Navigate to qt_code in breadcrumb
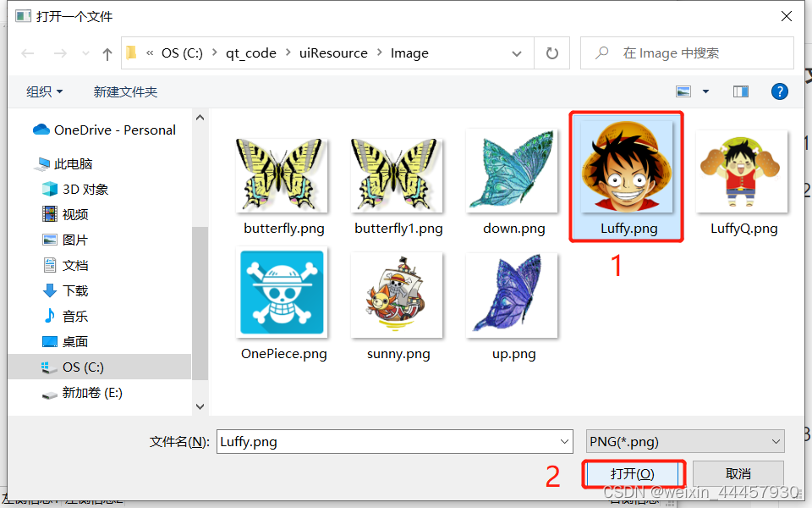This screenshot has height=508, width=812. (x=250, y=52)
